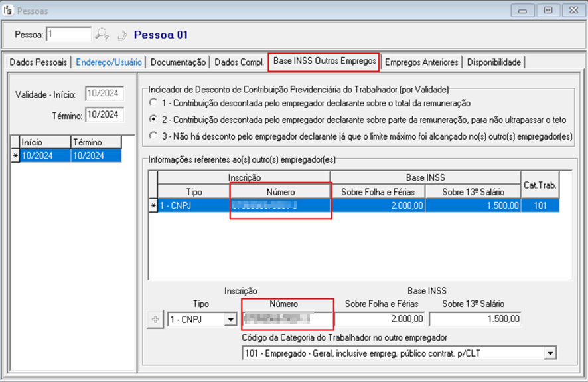Edit the Sobre 13º Salário input
This screenshot has width=588, height=382.
[x=475, y=320]
